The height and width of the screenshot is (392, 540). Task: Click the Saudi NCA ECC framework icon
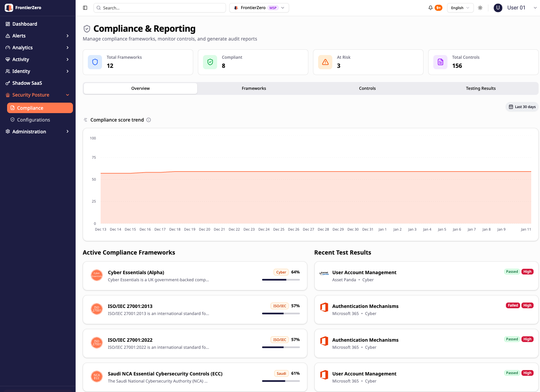click(x=97, y=376)
